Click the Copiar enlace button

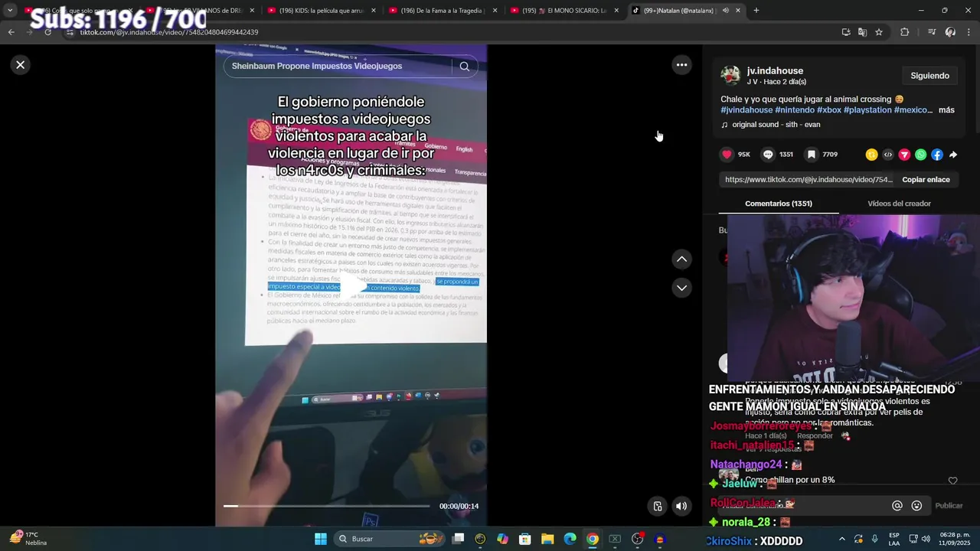[x=926, y=180]
